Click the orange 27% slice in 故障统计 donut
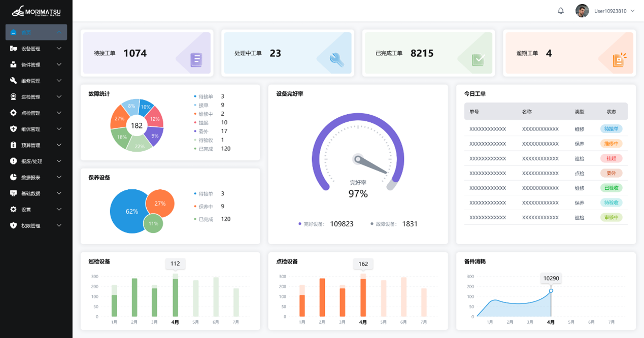Image resolution: width=644 pixels, height=338 pixels. tap(120, 118)
